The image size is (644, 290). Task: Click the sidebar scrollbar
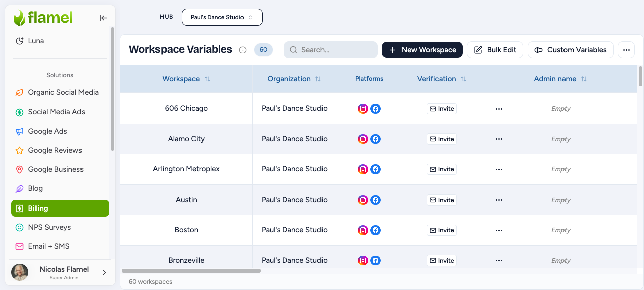click(113, 89)
